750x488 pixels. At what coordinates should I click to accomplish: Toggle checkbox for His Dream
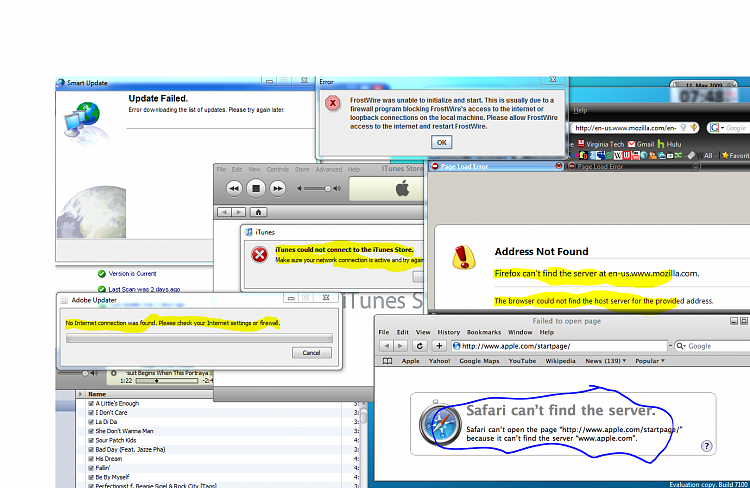91,458
